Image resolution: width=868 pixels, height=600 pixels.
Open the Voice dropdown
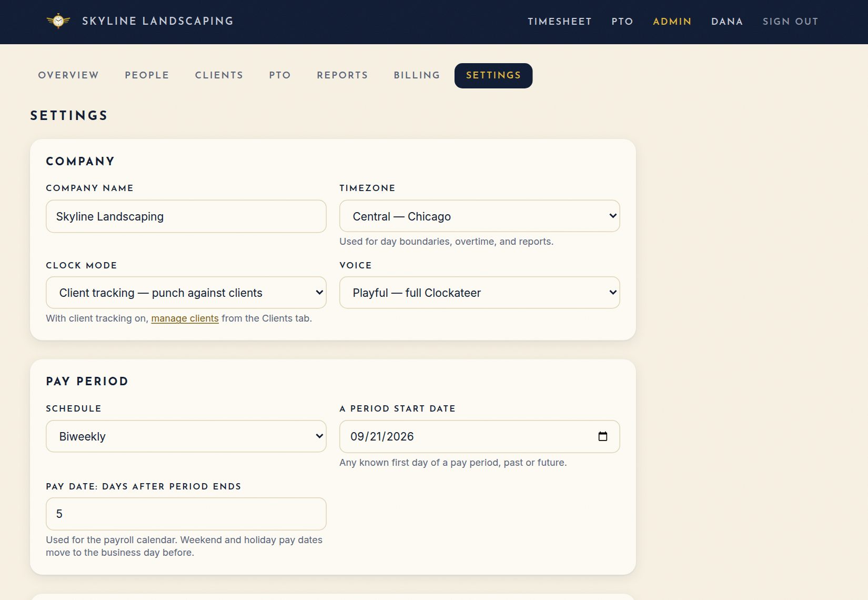pos(479,293)
